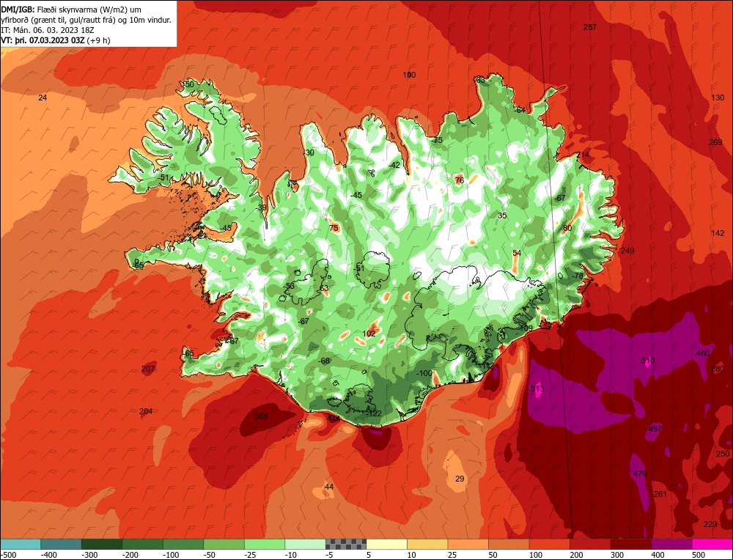Click the orange 25 to 50 legend swatch
Viewport: 733px width, 560px height.
tap(468, 544)
